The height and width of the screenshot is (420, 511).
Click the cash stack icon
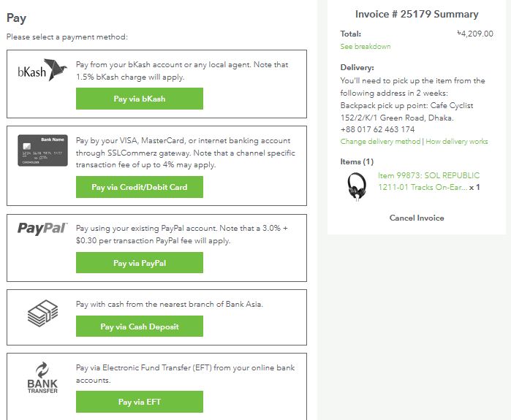tap(42, 313)
